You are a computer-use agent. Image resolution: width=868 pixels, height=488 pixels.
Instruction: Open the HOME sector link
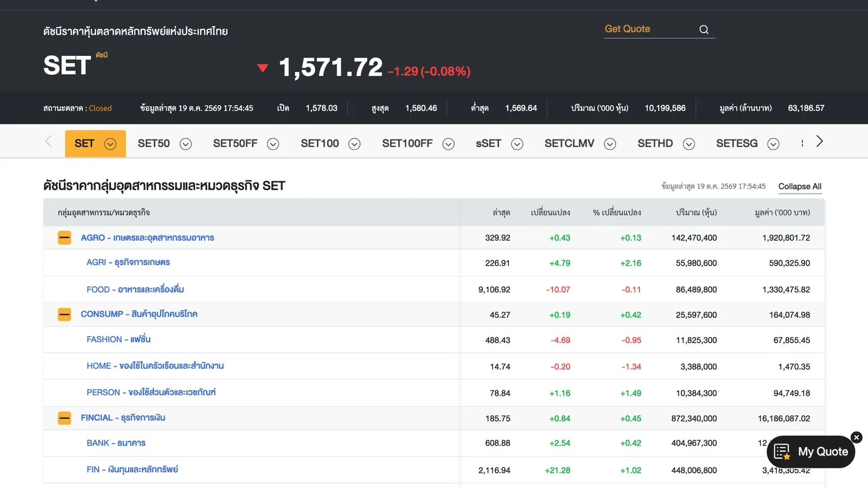(155, 366)
